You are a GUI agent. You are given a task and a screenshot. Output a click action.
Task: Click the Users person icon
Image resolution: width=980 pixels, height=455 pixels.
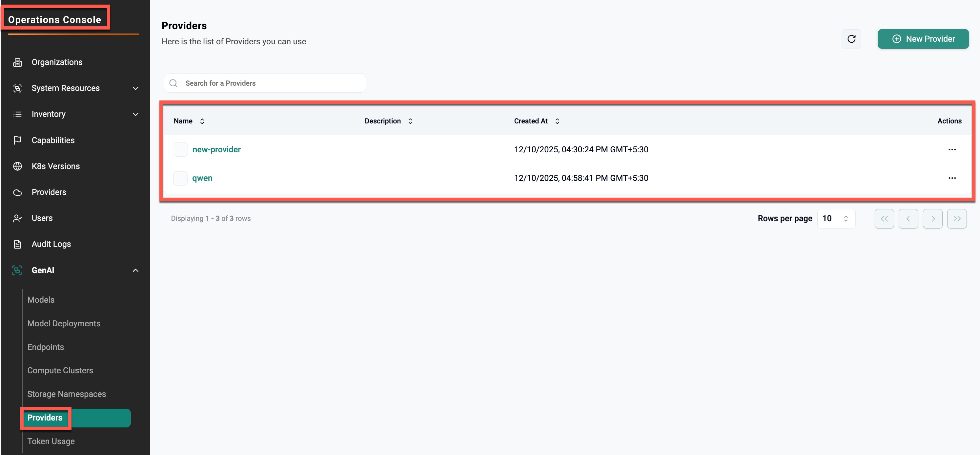point(17,218)
